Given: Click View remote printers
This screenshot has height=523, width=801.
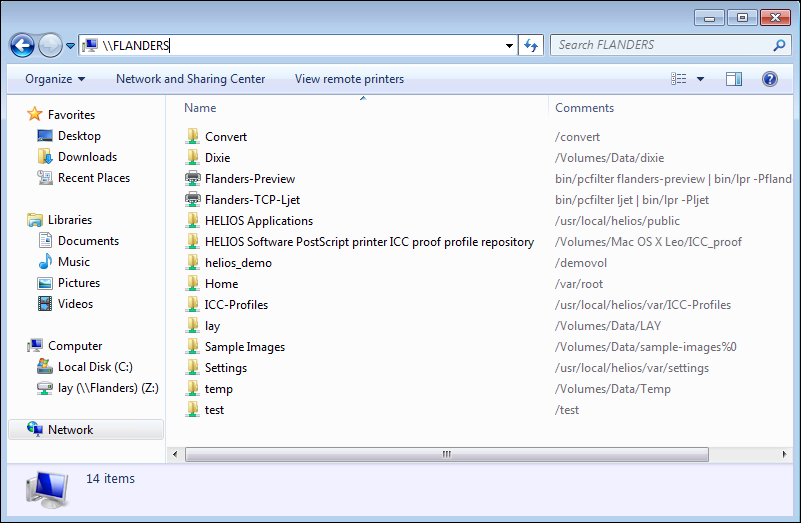Looking at the screenshot, I should 349,79.
